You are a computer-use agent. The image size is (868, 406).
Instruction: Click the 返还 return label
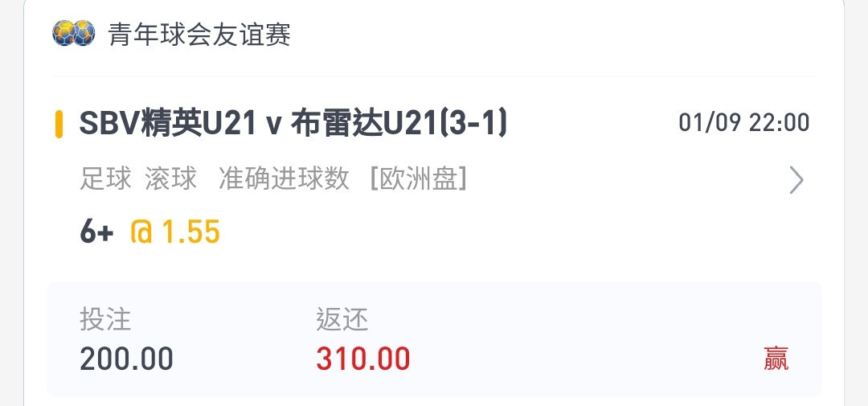tap(342, 320)
